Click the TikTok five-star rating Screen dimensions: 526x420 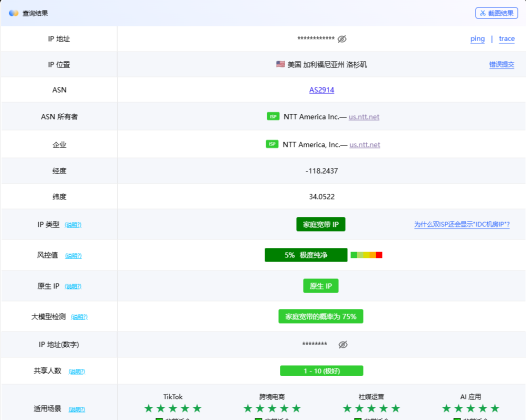click(173, 408)
